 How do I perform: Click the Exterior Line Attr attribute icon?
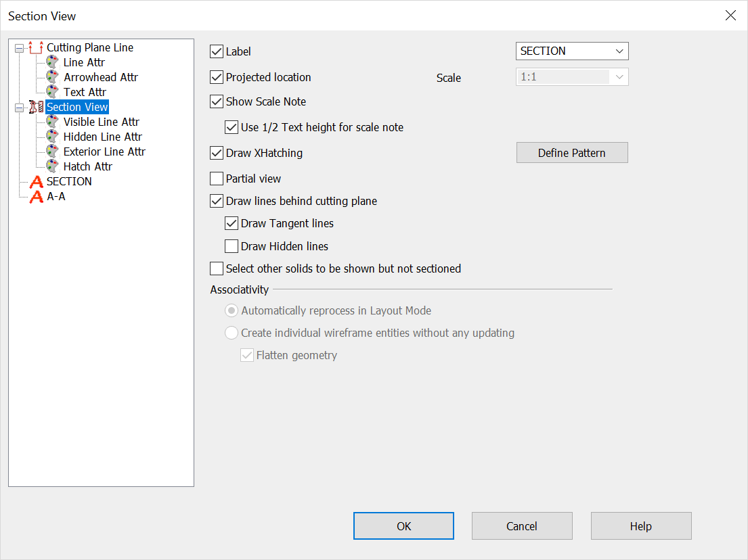[x=52, y=151]
